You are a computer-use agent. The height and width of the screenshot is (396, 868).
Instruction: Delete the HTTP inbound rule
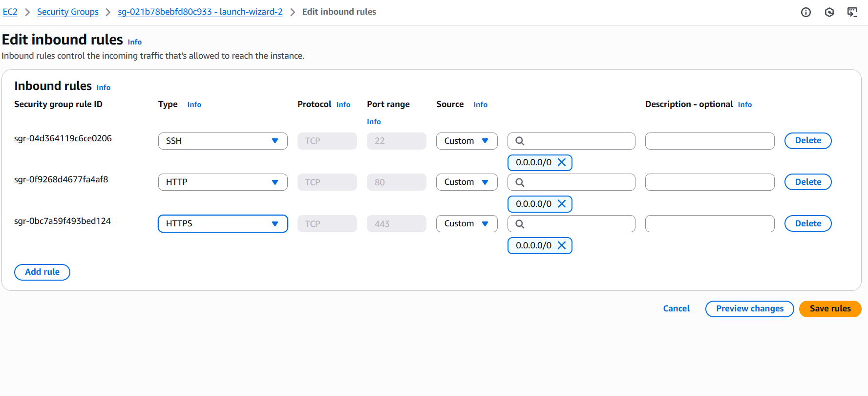point(808,182)
